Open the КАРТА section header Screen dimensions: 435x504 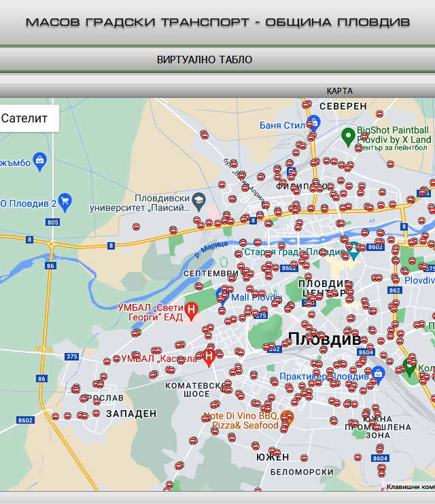point(340,91)
